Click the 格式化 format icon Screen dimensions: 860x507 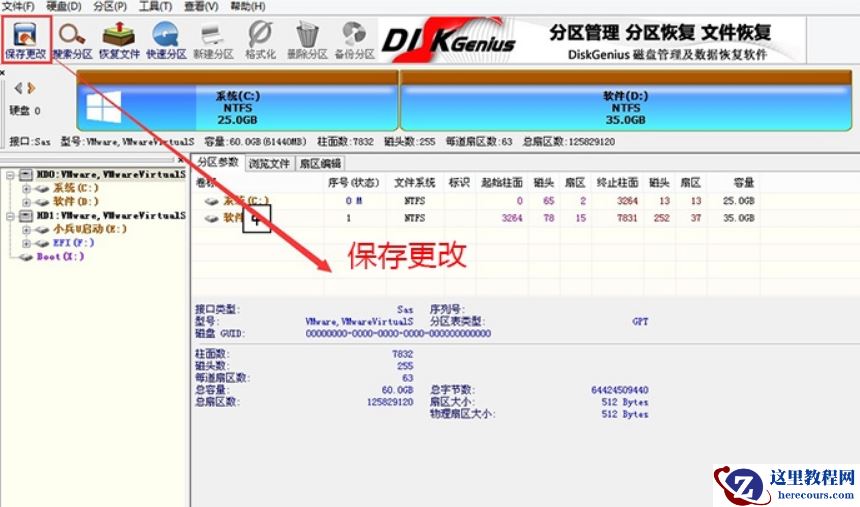(x=260, y=40)
